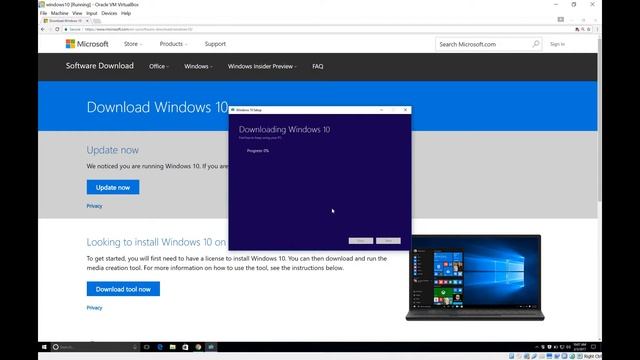The image size is (640, 360).
Task: Expand Windows Insider Preview dropdown
Action: pos(262,66)
